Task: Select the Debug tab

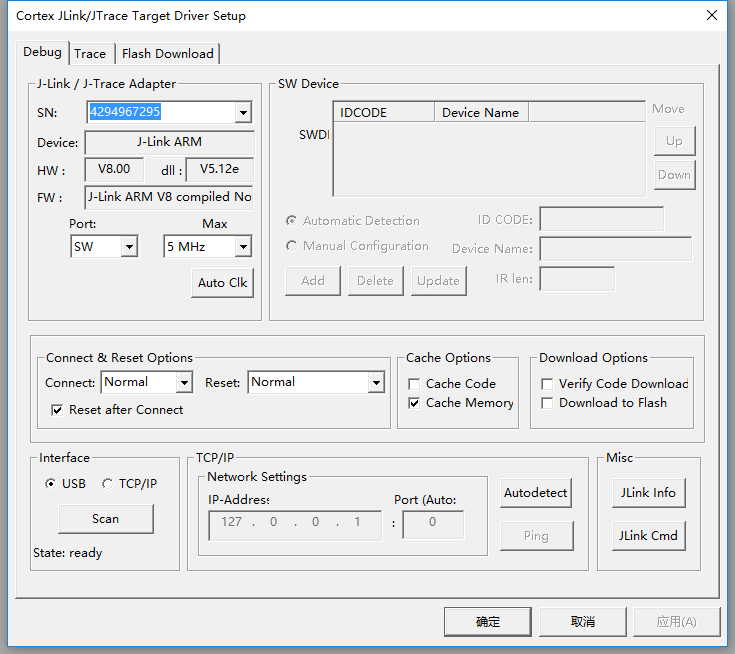Action: tap(42, 52)
